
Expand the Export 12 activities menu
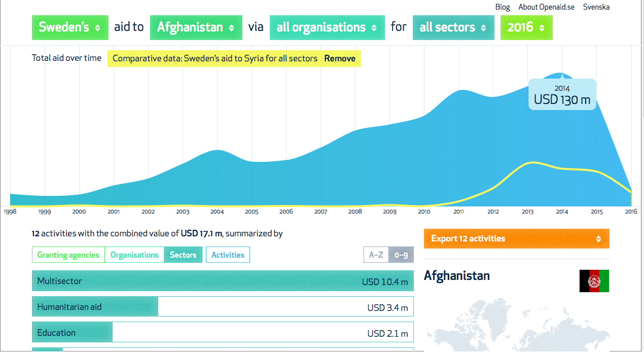[516, 238]
